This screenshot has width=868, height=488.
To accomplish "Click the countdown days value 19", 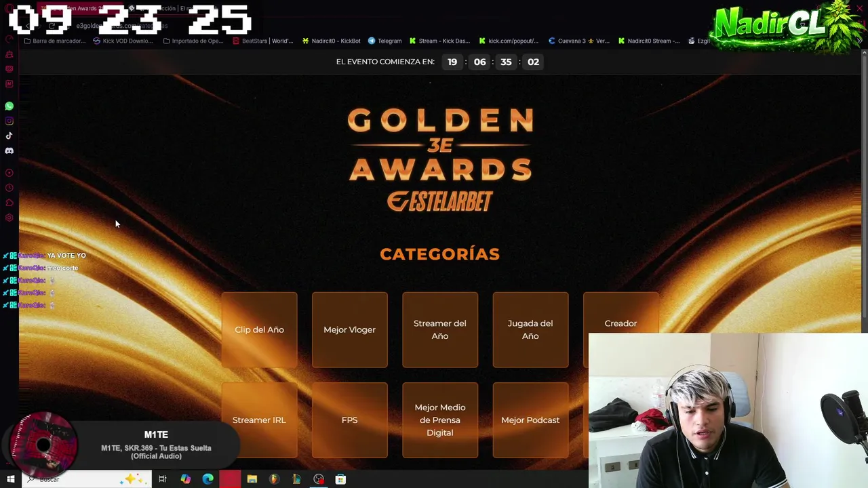I will point(452,62).
